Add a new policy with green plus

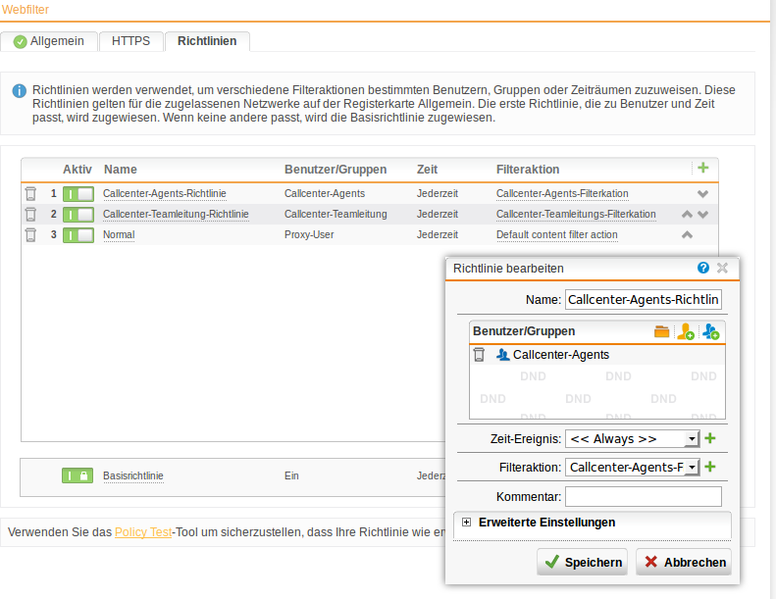pos(702,168)
